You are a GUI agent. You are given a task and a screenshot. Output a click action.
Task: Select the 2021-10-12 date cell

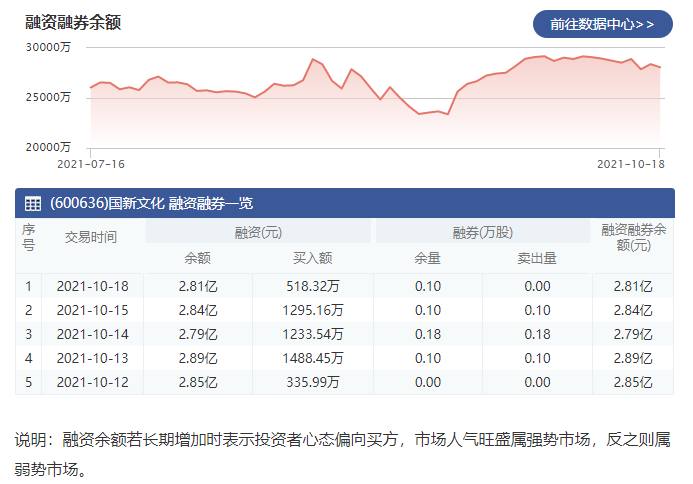coord(92,382)
